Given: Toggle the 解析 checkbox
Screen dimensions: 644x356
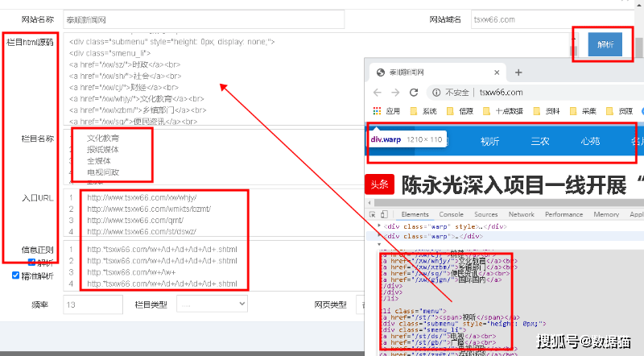Looking at the screenshot, I should [31, 263].
